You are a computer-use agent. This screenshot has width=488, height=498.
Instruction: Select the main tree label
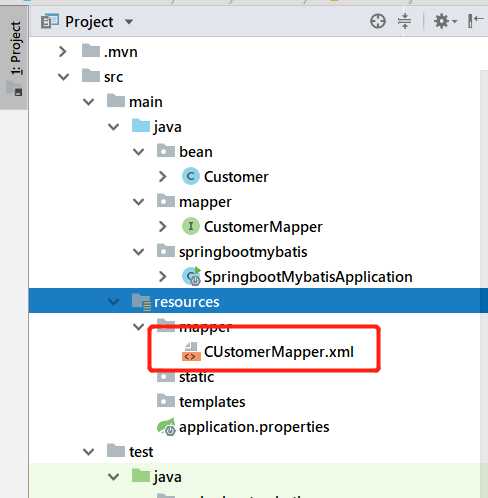coord(146,102)
